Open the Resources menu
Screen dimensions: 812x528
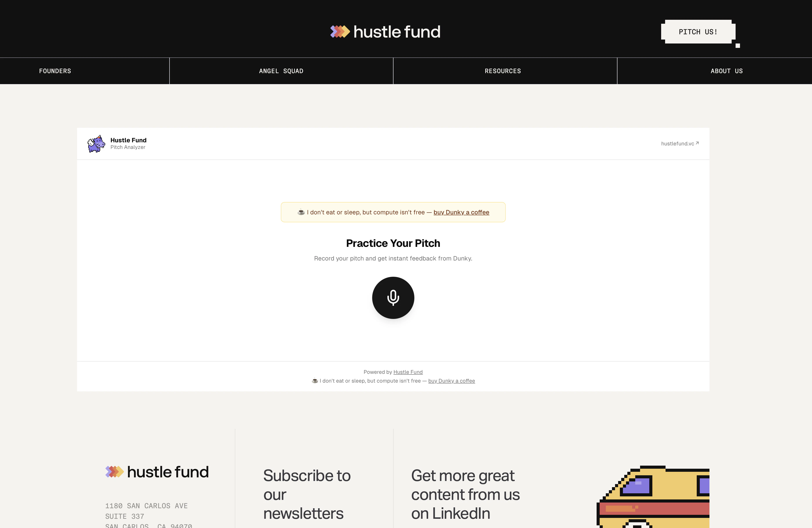503,71
